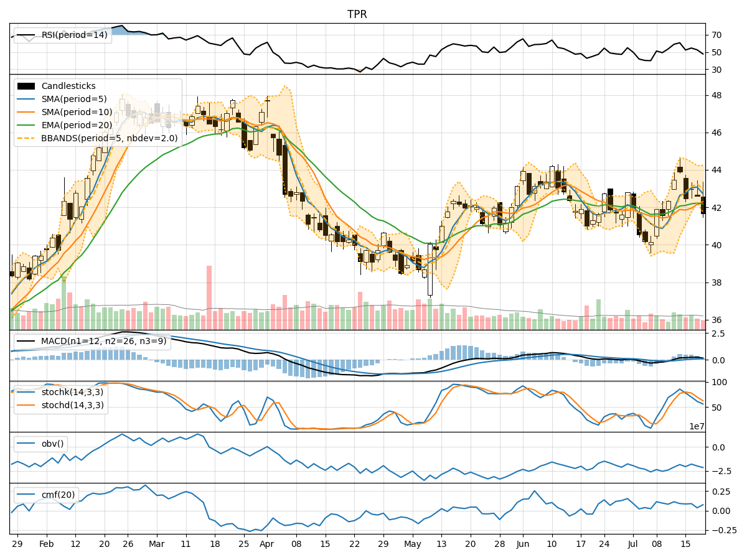This screenshot has width=747, height=560.
Task: Click the TPR chart title
Action: [357, 14]
